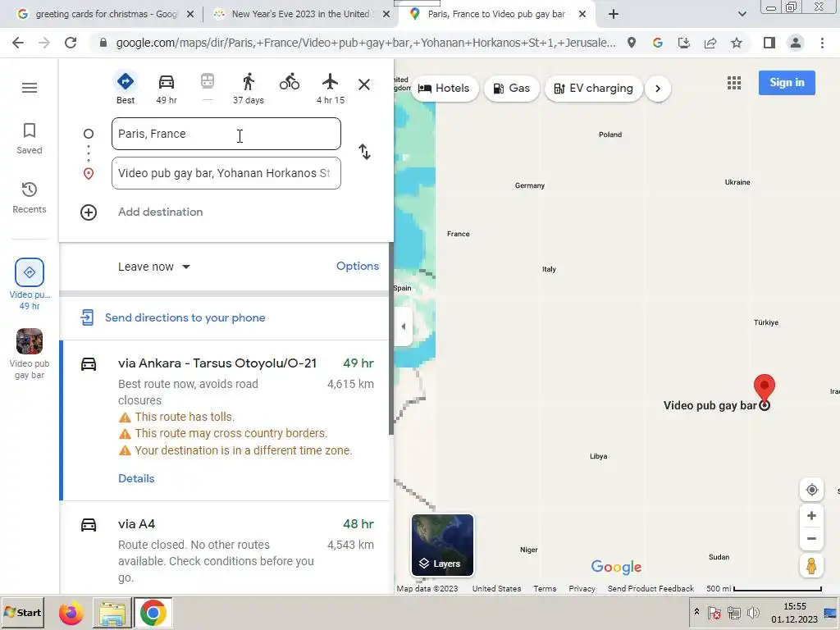840x630 pixels.
Task: Open File Explorer from taskbar
Action: [x=112, y=613]
